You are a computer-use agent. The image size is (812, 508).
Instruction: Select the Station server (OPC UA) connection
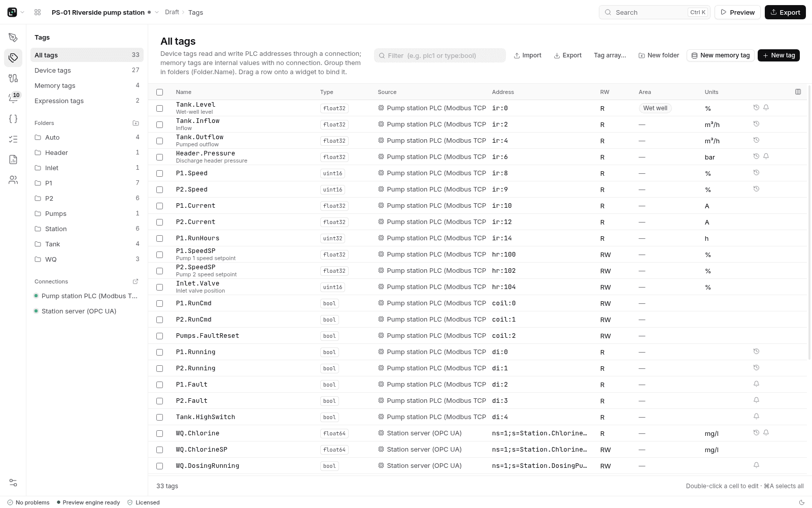click(87, 311)
